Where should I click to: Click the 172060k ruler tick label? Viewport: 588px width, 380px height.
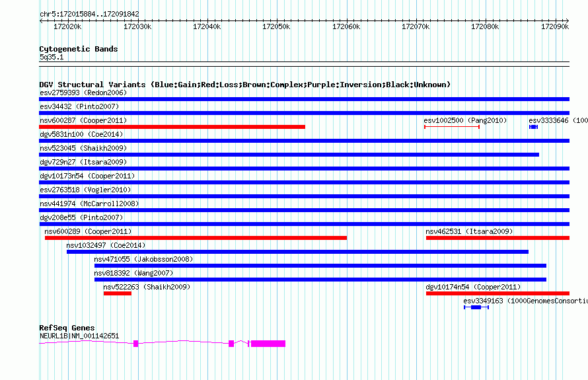(x=346, y=26)
